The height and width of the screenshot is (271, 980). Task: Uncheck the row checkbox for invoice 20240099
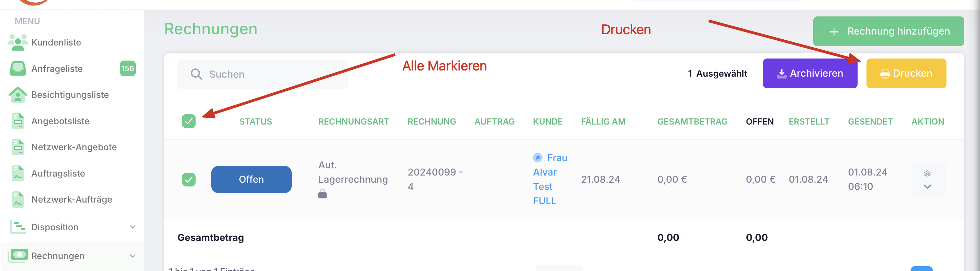(189, 179)
